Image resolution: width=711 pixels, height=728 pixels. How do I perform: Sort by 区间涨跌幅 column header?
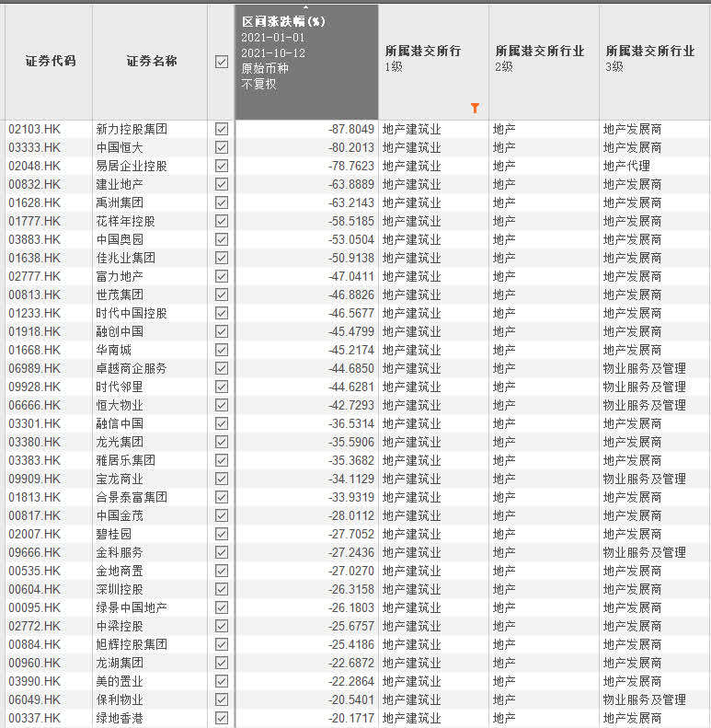[x=306, y=62]
